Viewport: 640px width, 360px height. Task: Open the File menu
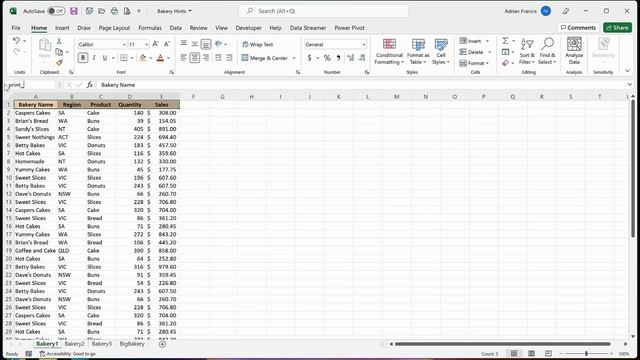pos(16,28)
